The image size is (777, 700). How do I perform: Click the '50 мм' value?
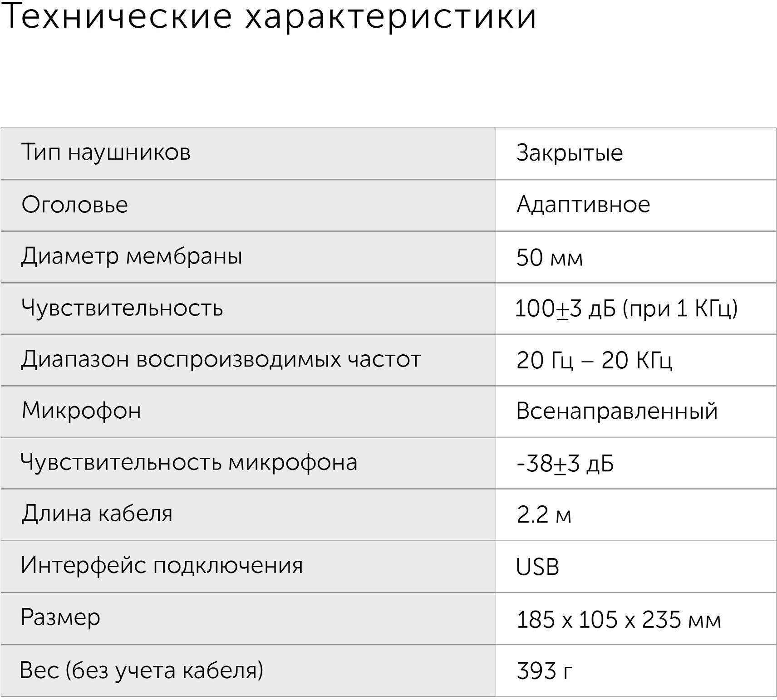click(549, 258)
